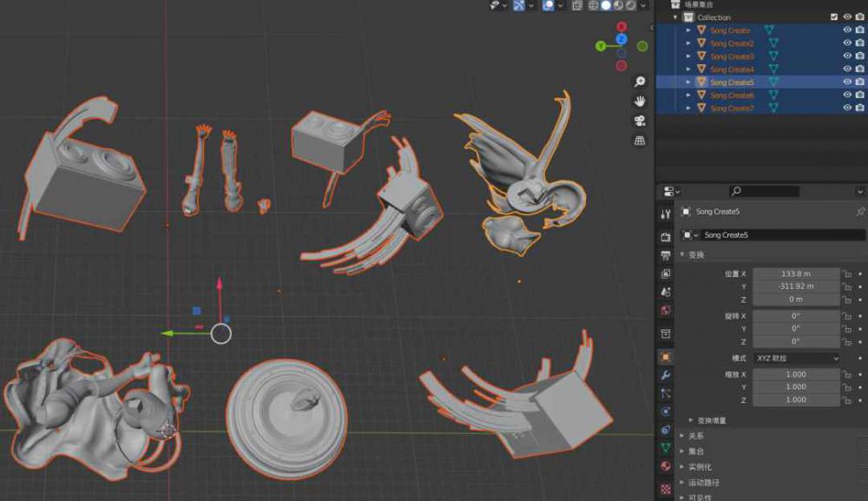The image size is (868, 501).
Task: Open the Object Constraints tab
Action: coord(666,430)
